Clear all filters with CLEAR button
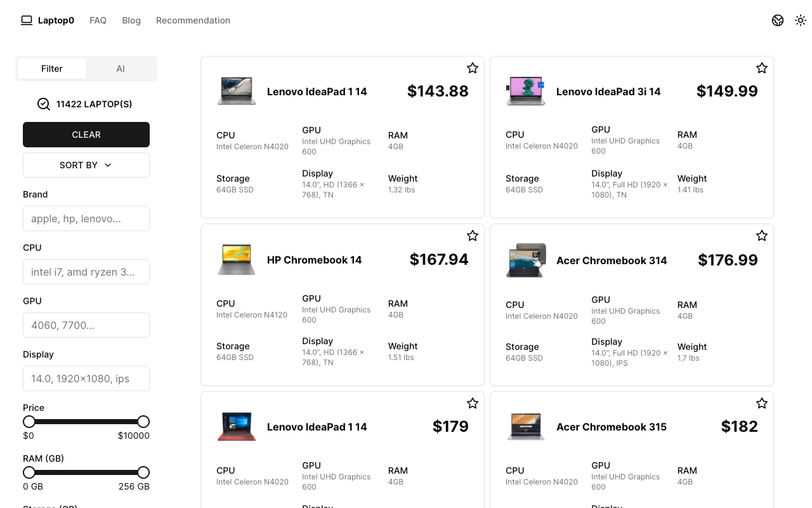The width and height of the screenshot is (812, 508). [86, 135]
